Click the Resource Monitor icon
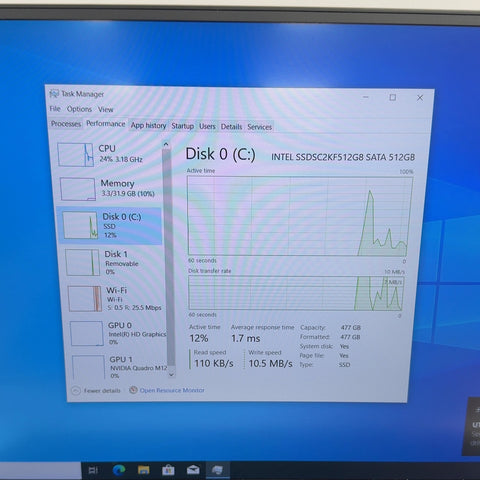 133,390
